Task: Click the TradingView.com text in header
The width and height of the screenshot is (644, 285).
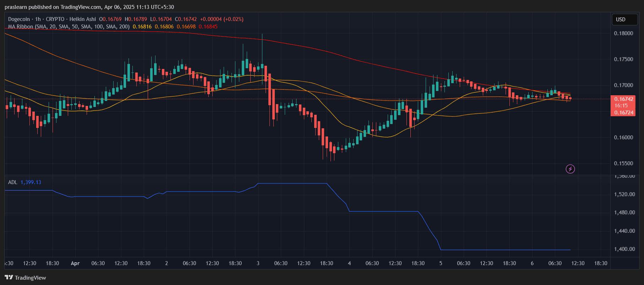Action: click(81, 7)
